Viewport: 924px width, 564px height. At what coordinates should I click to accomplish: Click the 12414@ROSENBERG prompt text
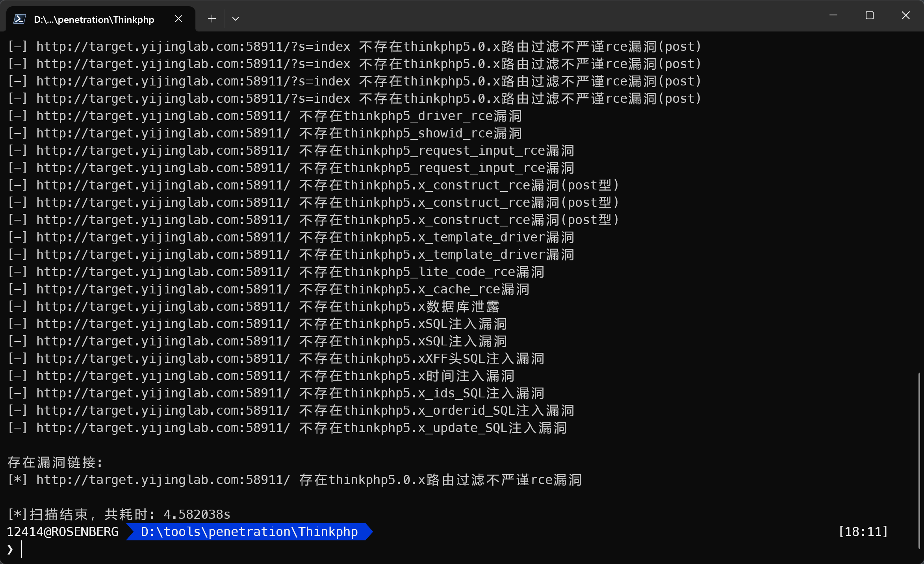point(63,532)
